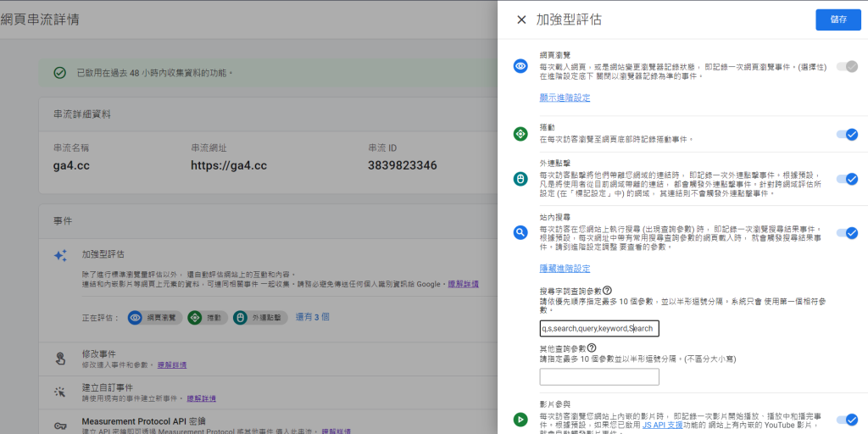This screenshot has width=868, height=434.
Task: Click the 建立自訂事件 sparkle cursor icon
Action: click(60, 392)
